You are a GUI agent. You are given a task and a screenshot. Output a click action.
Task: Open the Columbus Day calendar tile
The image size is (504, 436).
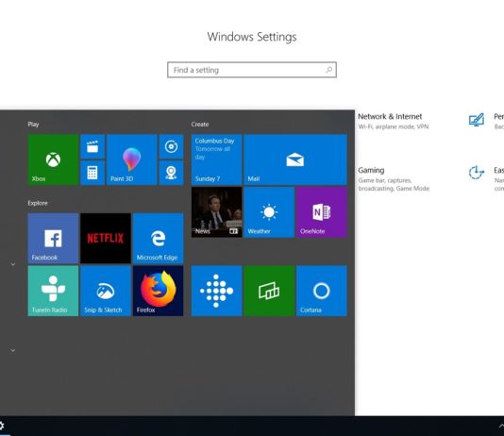(x=217, y=159)
